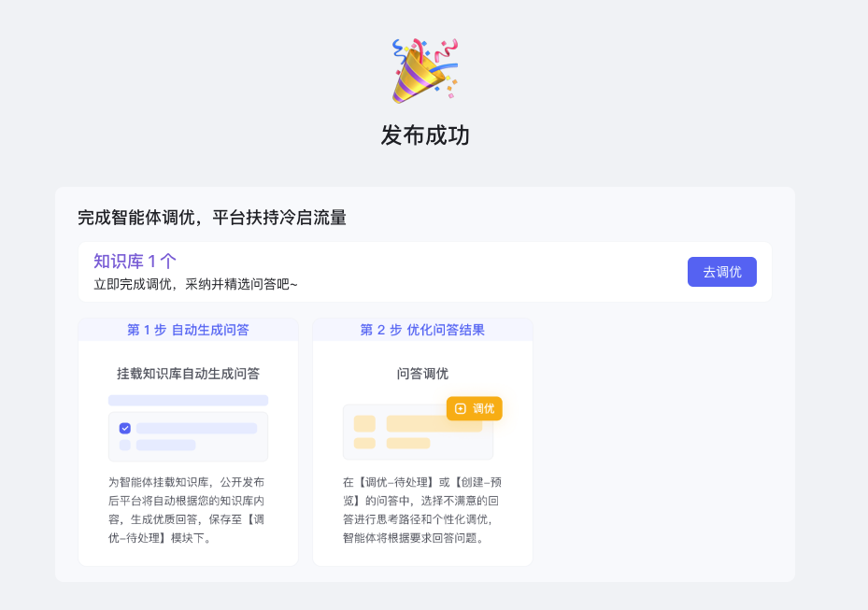Click the blue progress bar in step 1 card
Image resolution: width=868 pixels, height=610 pixels.
click(x=188, y=401)
